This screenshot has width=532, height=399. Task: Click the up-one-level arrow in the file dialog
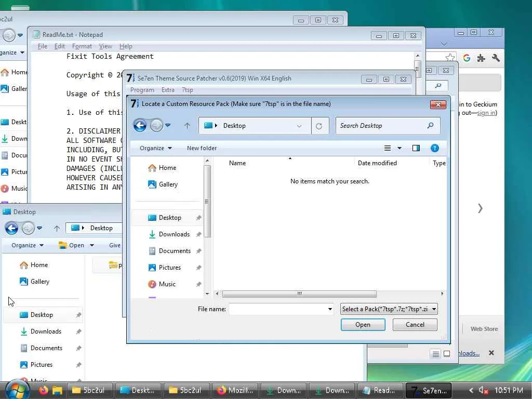click(x=187, y=126)
